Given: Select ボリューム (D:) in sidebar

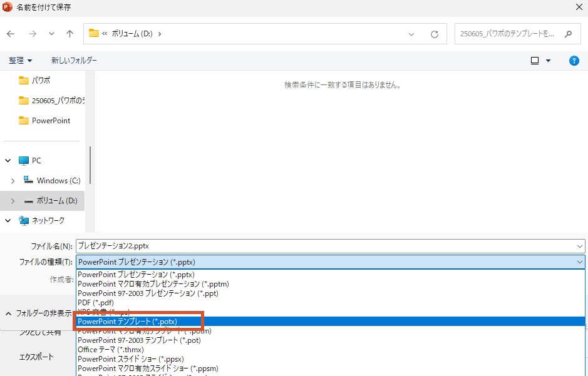Looking at the screenshot, I should 51,201.
